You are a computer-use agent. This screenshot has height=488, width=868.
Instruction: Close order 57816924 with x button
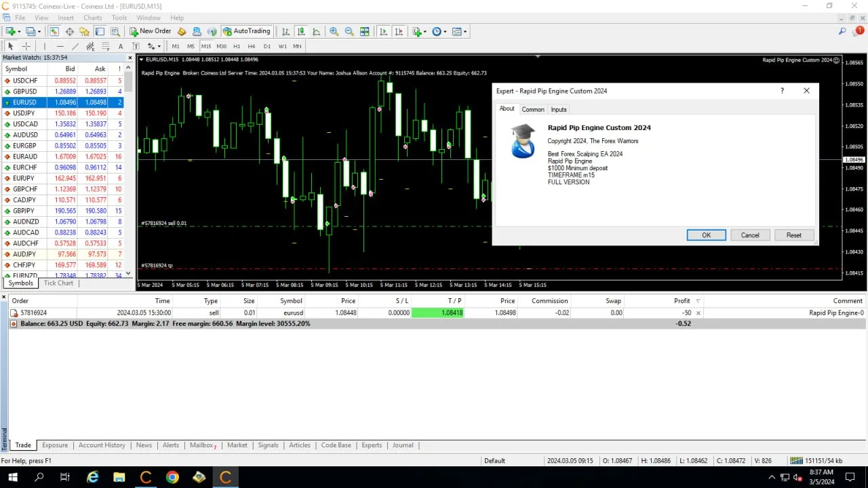coord(698,313)
